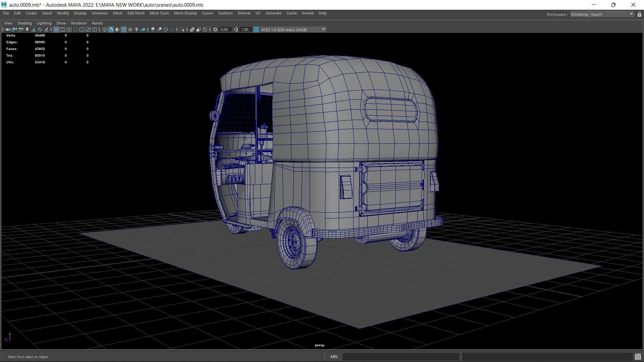Open the Windows menu
Viewport: 644px width, 362px height.
100,13
